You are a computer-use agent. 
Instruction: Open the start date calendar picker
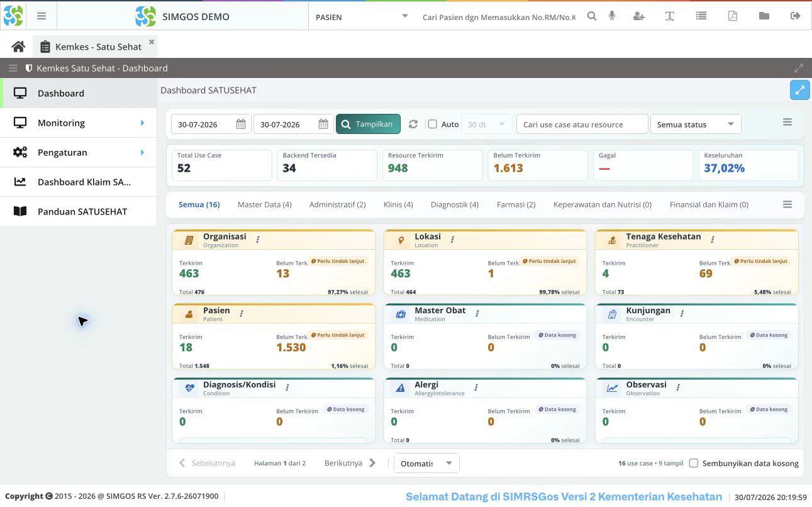[241, 124]
